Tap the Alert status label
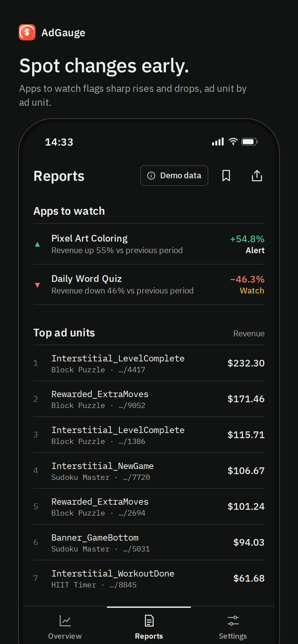 [x=255, y=250]
